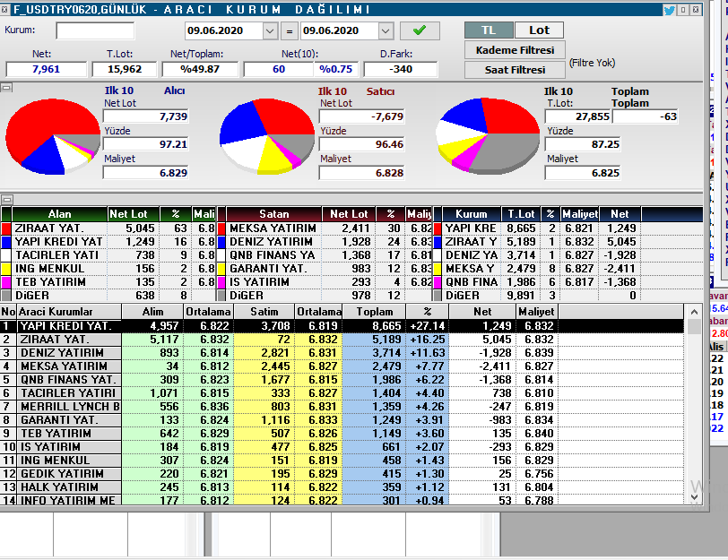The width and height of the screenshot is (728, 560).
Task: Click the TACIRLER YATI row in buyers table
Action: 108,255
